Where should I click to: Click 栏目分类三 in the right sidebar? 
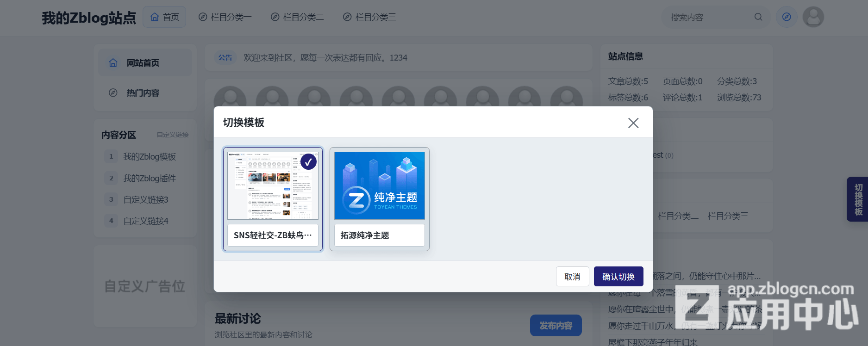tap(728, 216)
